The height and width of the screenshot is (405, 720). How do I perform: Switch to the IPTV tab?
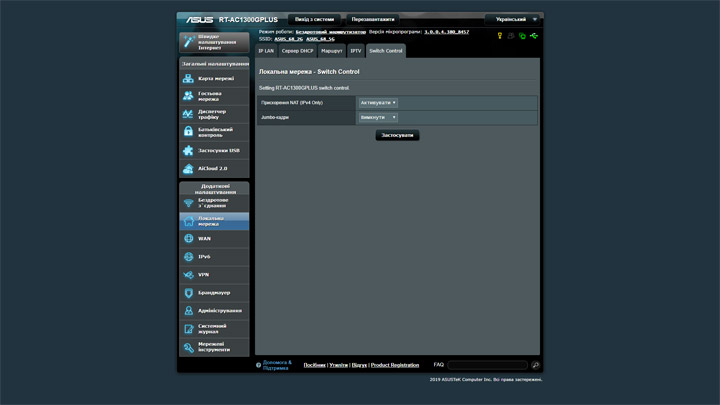point(356,51)
